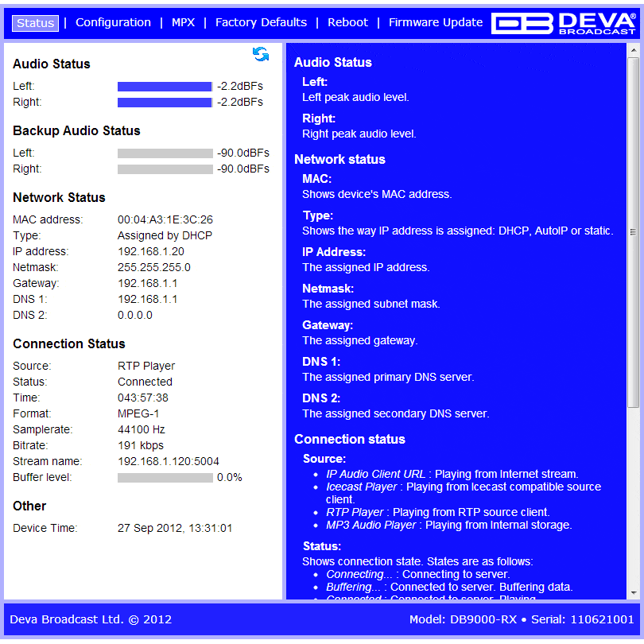The width and height of the screenshot is (644, 644).
Task: Click the MAC address value 00:04:A3:1E:3C:26
Action: click(165, 220)
